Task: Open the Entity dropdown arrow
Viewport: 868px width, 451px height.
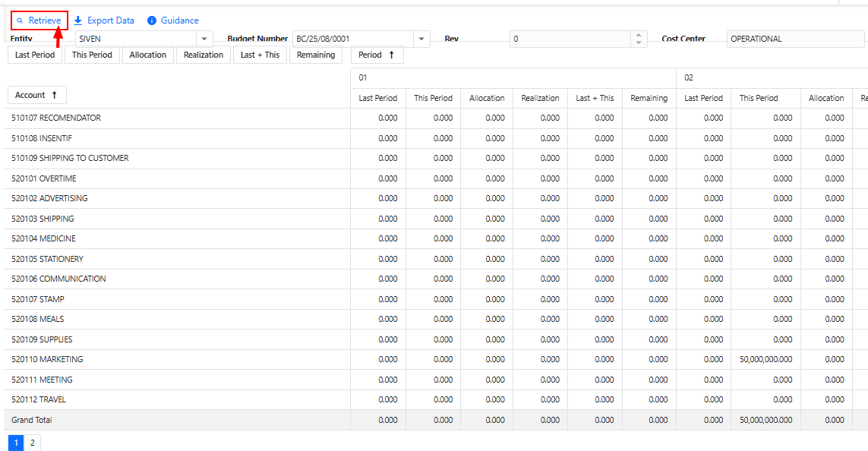Action: (204, 39)
